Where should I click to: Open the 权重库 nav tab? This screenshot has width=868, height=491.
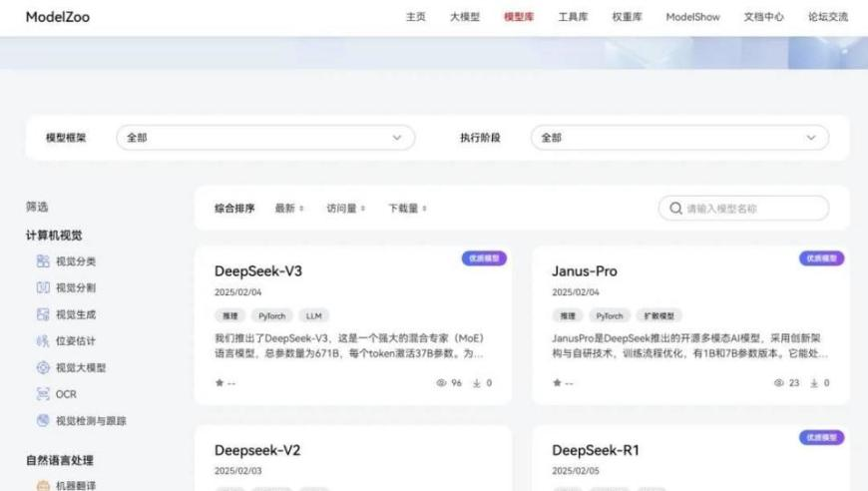627,17
